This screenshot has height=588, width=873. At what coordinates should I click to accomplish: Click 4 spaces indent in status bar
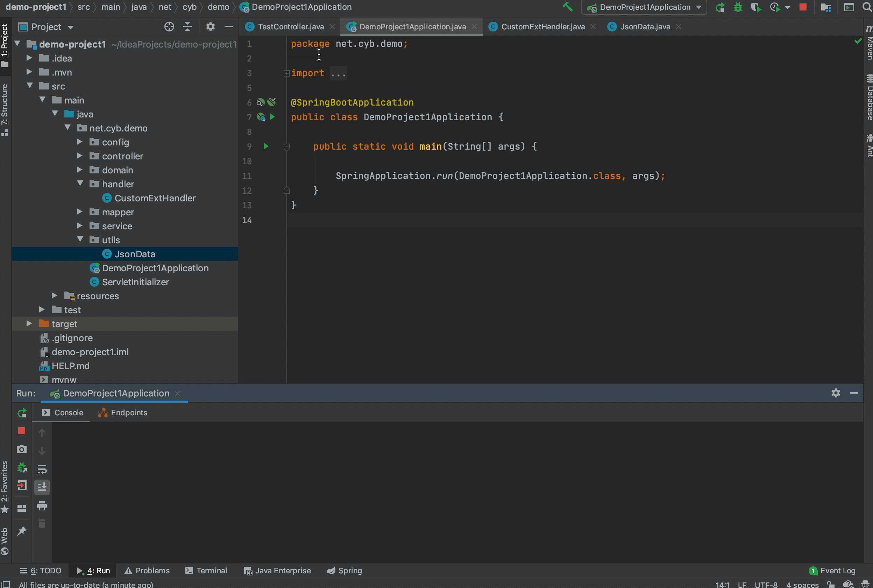click(x=802, y=584)
